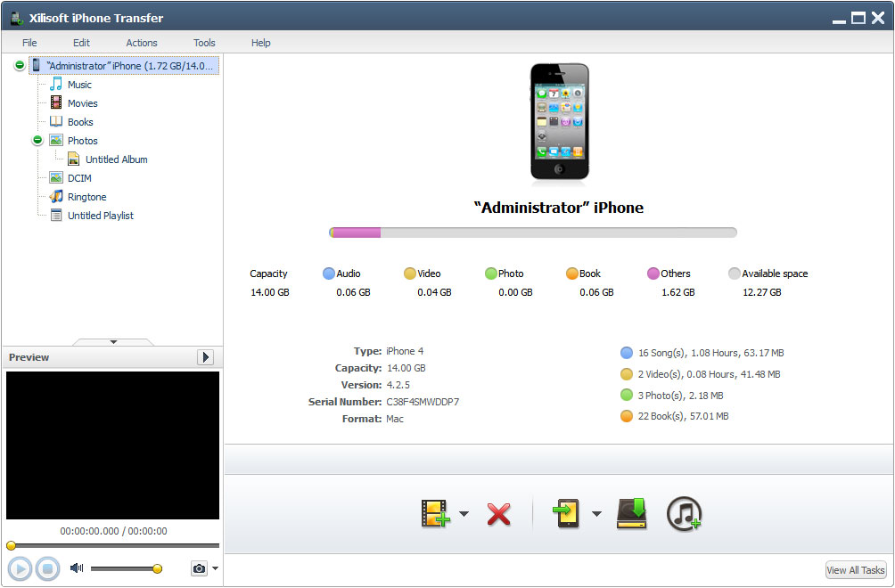Open the Edit menu
Screen dimensions: 895x588
click(x=82, y=43)
